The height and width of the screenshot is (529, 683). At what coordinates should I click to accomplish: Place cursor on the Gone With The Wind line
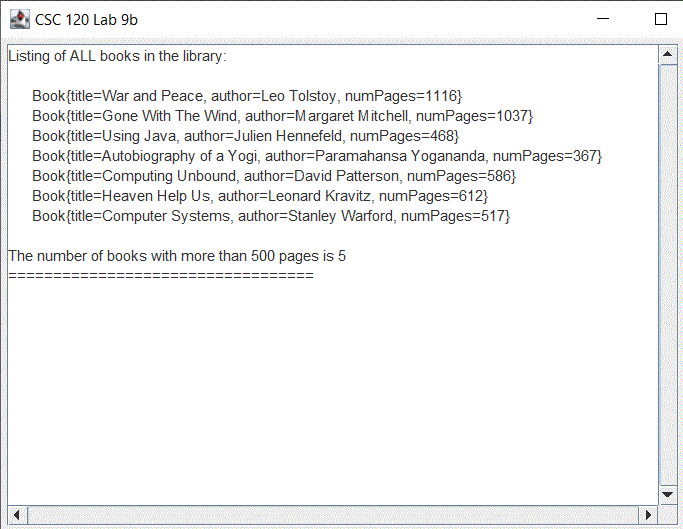pyautogui.click(x=282, y=116)
